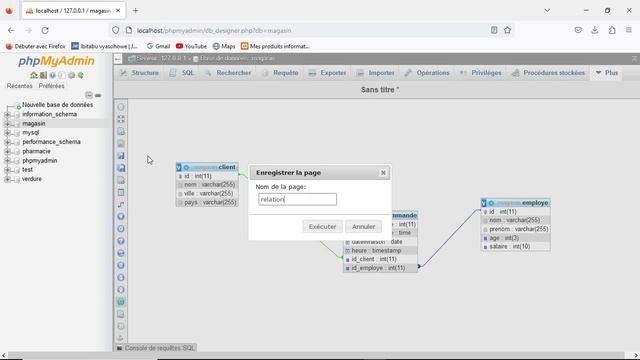Screen dimensions: 640x360
Task: Click the open page icon
Action: coord(121,144)
